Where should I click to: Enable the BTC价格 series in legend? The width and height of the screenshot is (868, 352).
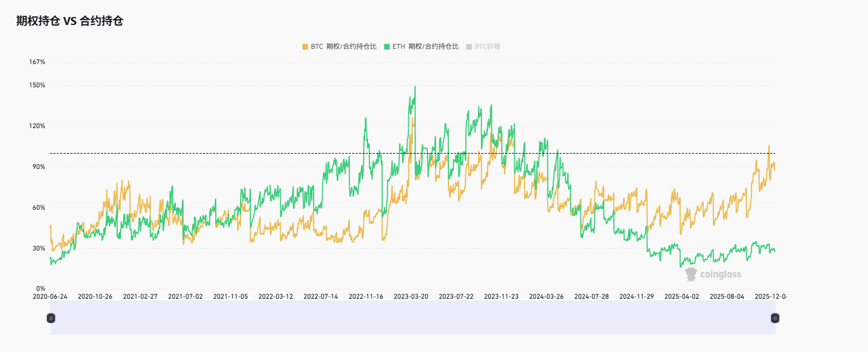[487, 46]
